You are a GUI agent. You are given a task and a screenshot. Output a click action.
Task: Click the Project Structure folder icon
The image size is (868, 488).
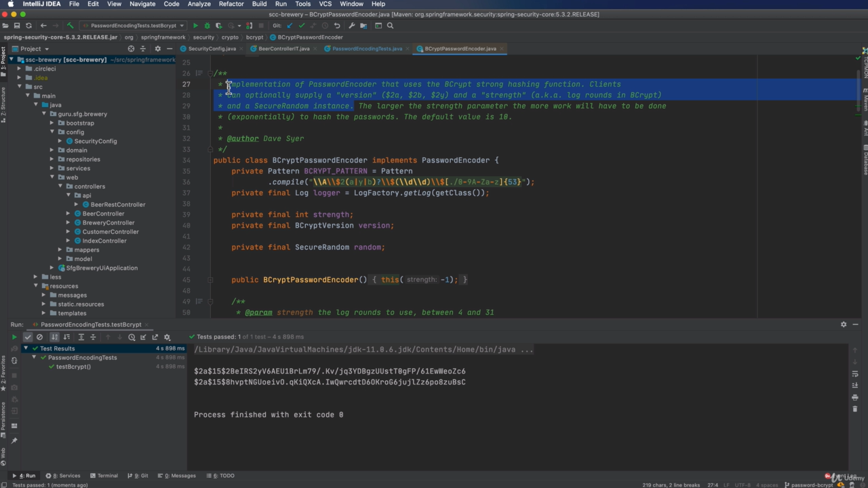(363, 26)
